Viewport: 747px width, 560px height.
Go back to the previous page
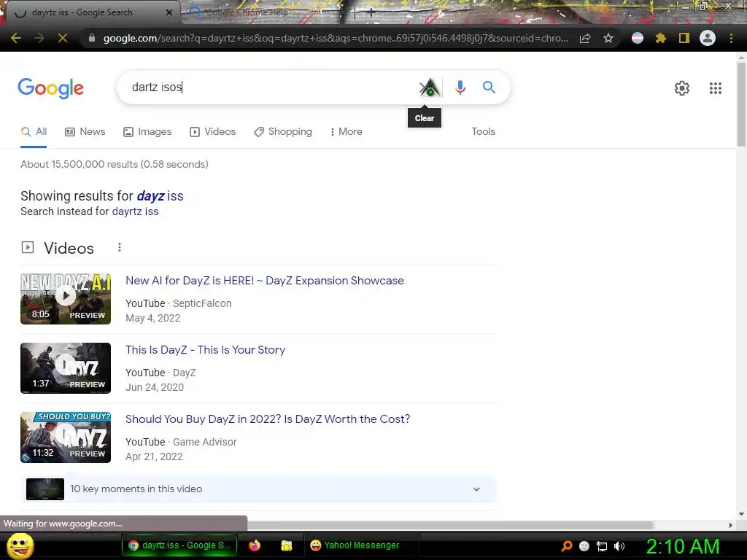pos(16,38)
